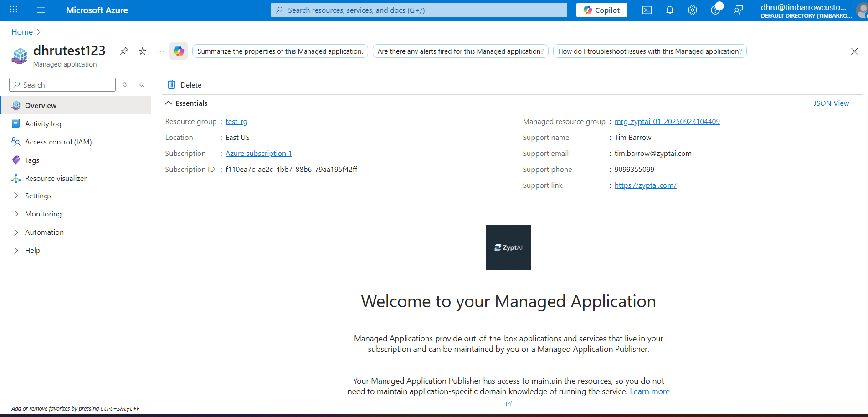Screen dimensions: 868x417
Task: Click the support phone 9099355099
Action: (x=634, y=170)
